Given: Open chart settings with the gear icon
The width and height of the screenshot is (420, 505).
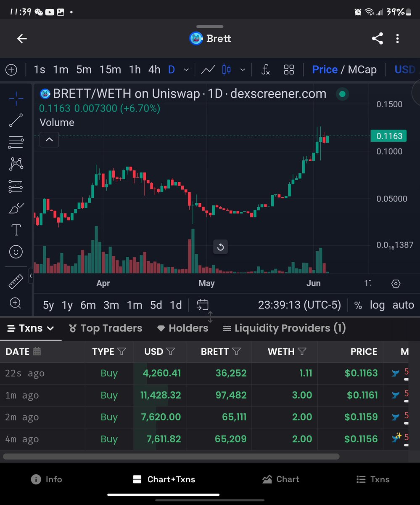Looking at the screenshot, I should [396, 284].
